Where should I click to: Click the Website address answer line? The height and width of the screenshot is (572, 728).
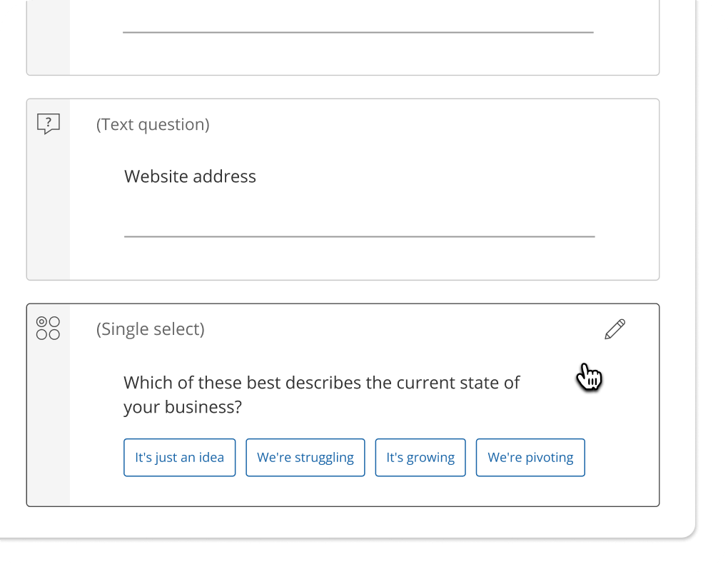(x=359, y=236)
